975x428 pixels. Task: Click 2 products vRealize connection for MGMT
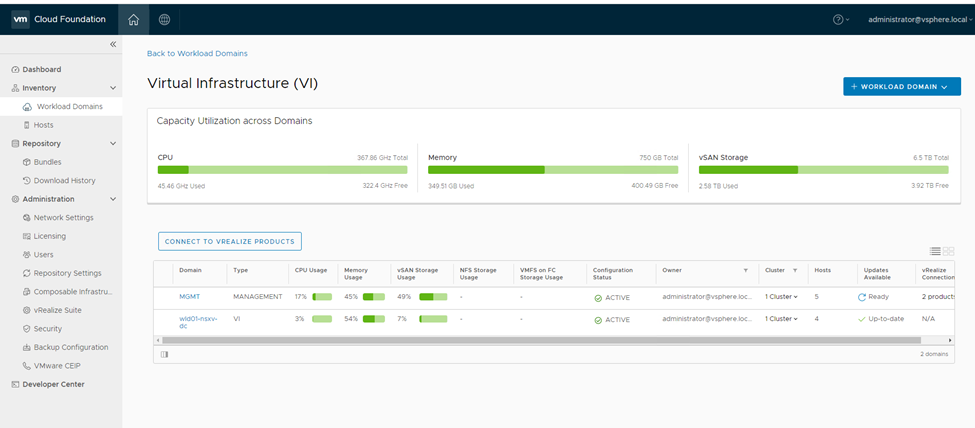(938, 297)
